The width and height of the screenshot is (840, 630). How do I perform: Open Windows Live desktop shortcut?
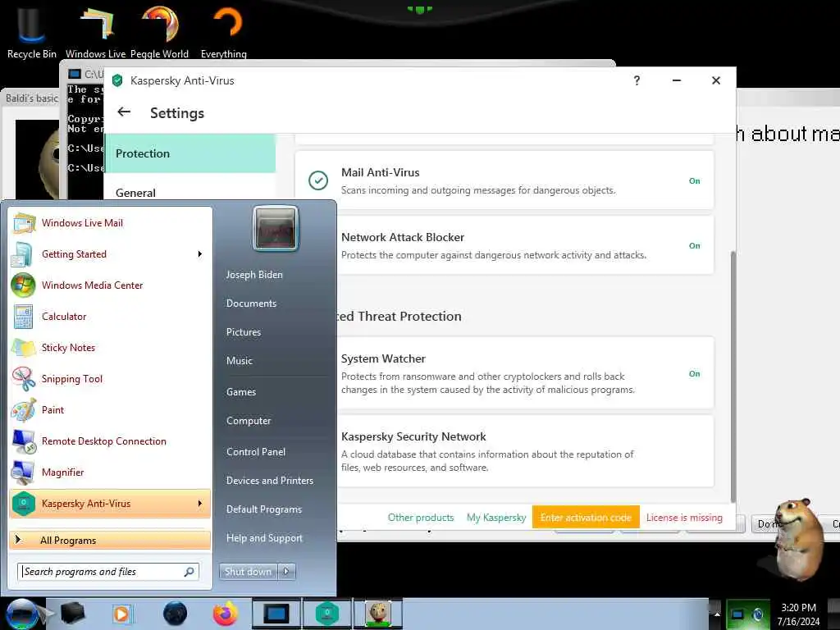[x=96, y=32]
